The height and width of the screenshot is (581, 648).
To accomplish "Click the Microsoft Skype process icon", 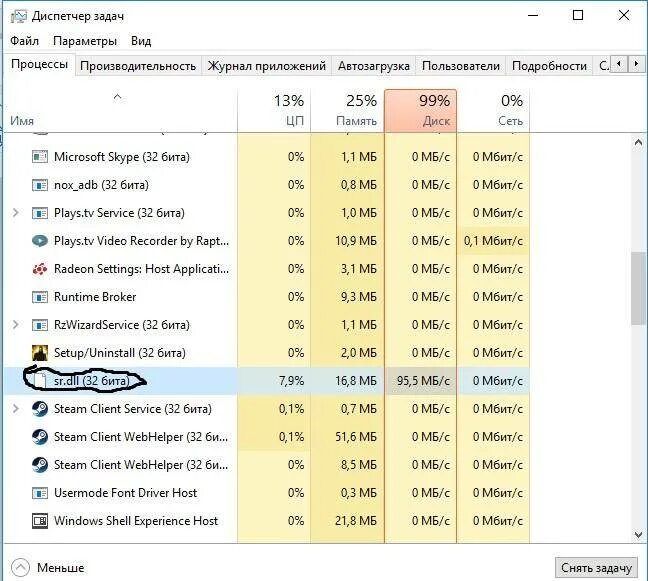I will point(40,157).
